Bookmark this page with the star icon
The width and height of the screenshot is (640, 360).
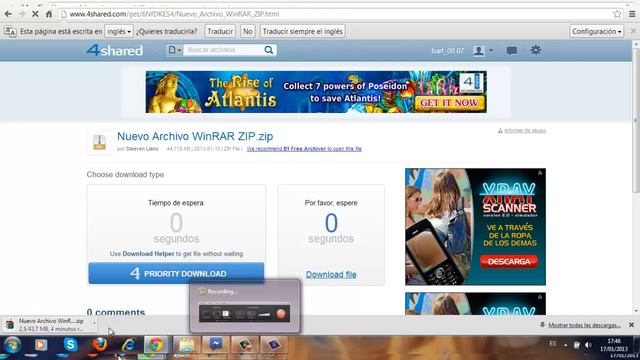617,14
